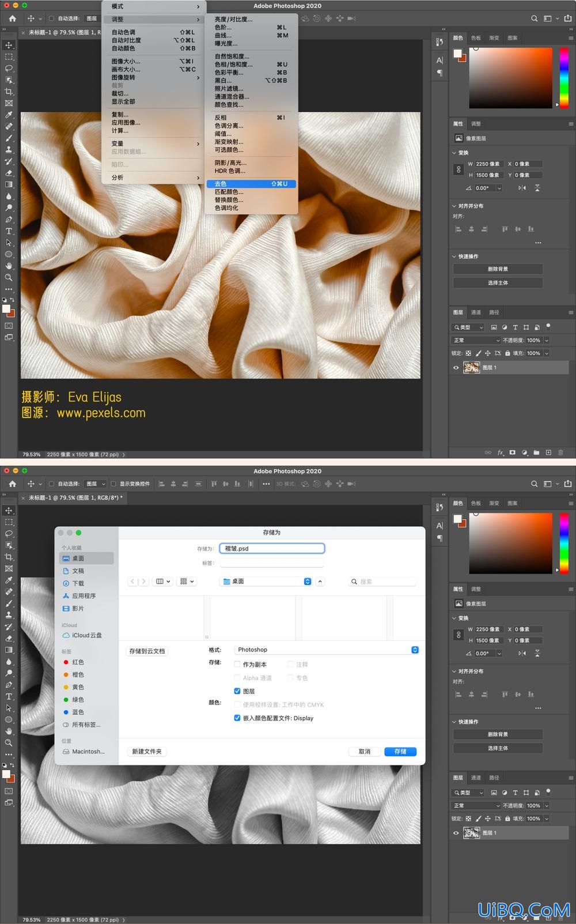Select the Type tool in the upper window

tap(9, 231)
